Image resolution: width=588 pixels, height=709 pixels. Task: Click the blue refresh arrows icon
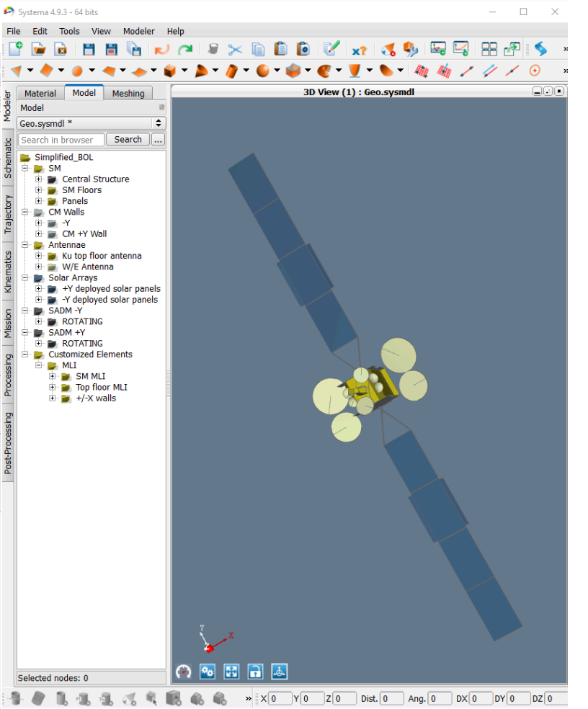(x=540, y=49)
